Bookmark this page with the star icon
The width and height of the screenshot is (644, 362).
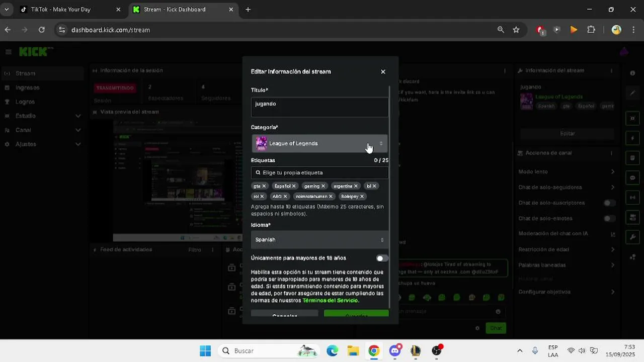516,30
